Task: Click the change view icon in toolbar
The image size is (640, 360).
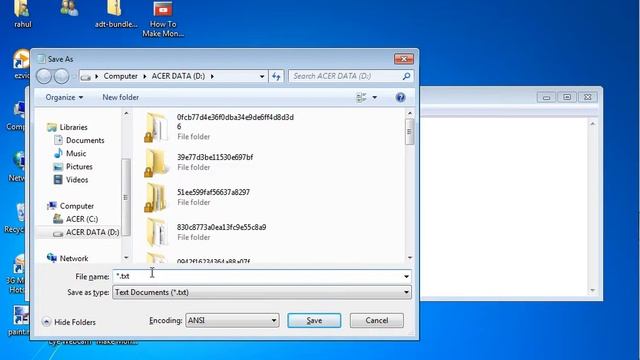Action: (x=361, y=97)
